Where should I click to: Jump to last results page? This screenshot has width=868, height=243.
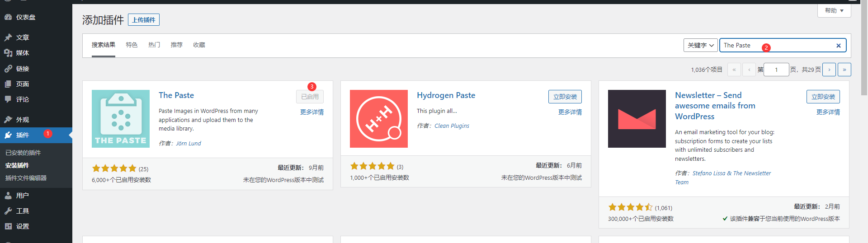[844, 70]
